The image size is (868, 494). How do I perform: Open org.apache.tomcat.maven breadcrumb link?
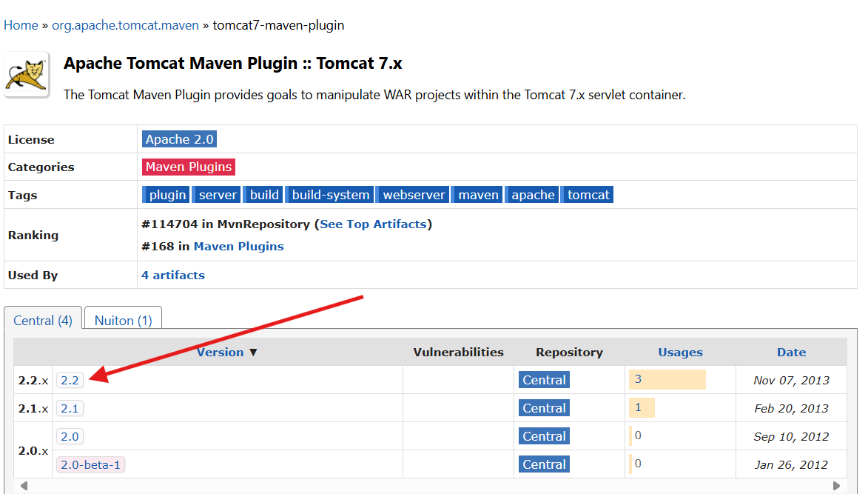[125, 25]
